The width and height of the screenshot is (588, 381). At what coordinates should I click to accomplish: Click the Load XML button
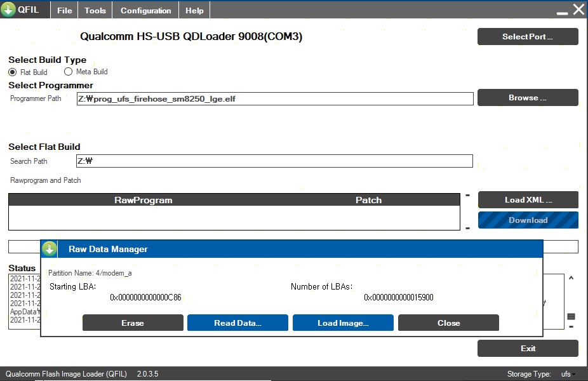[528, 200]
